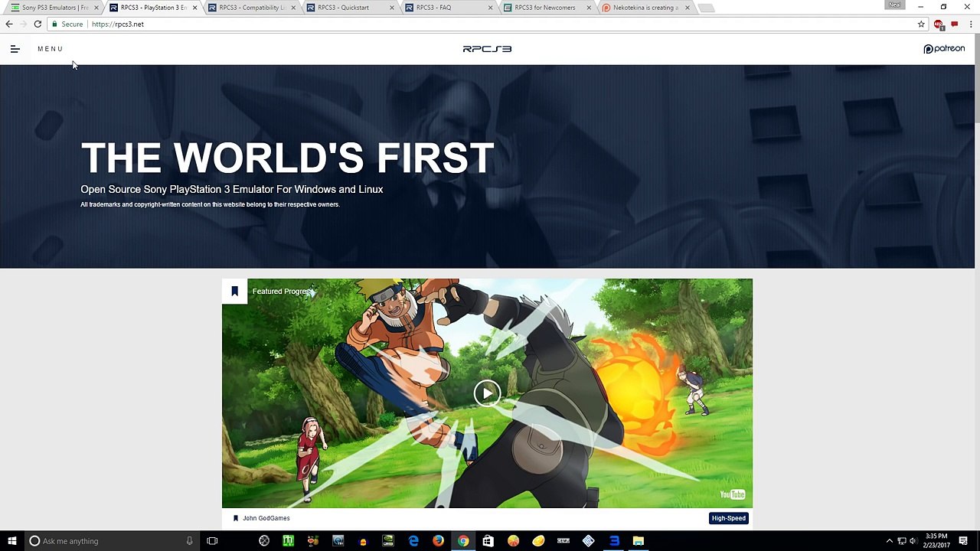980x551 pixels.
Task: Open the Chrome three-dot menu
Action: (x=970, y=24)
